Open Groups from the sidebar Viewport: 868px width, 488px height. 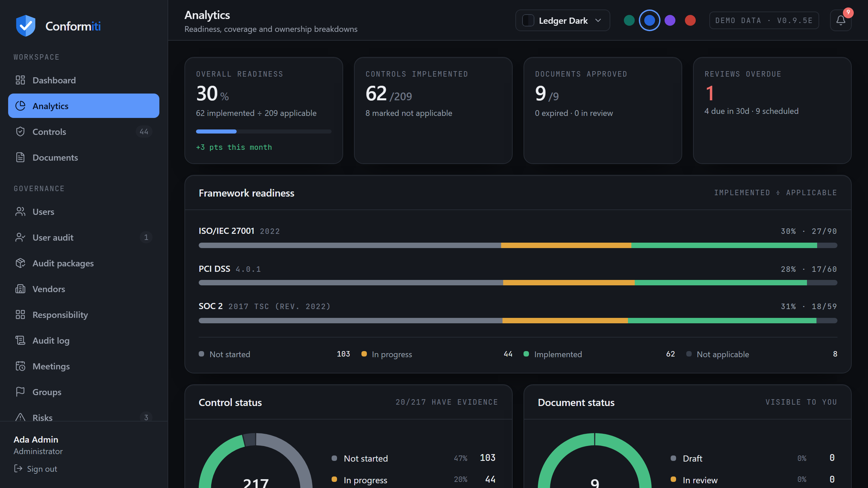click(84, 392)
